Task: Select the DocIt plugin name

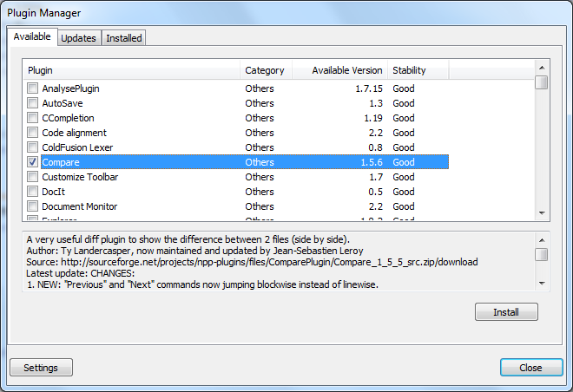Action: (53, 192)
